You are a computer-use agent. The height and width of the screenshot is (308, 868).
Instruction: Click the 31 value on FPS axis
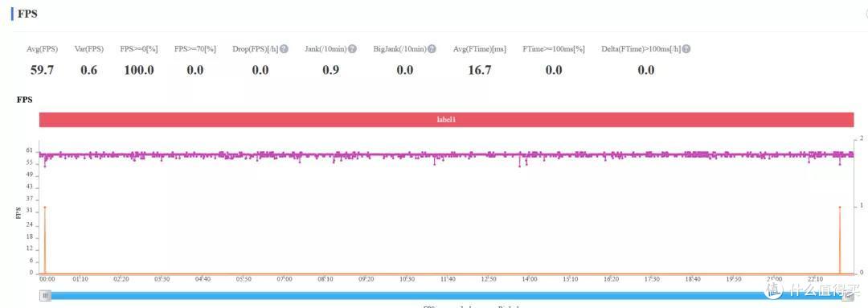click(30, 211)
